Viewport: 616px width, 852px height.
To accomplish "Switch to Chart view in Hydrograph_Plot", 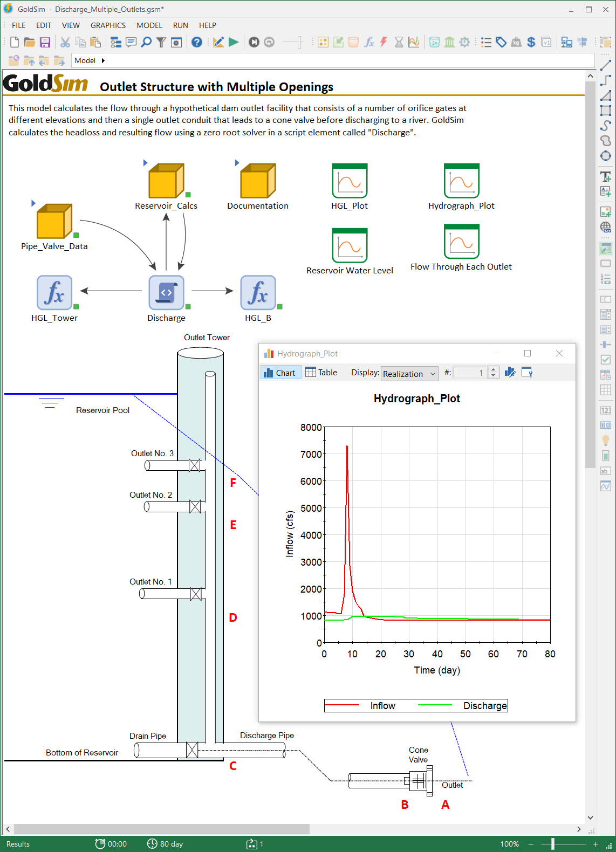I will tap(280, 373).
